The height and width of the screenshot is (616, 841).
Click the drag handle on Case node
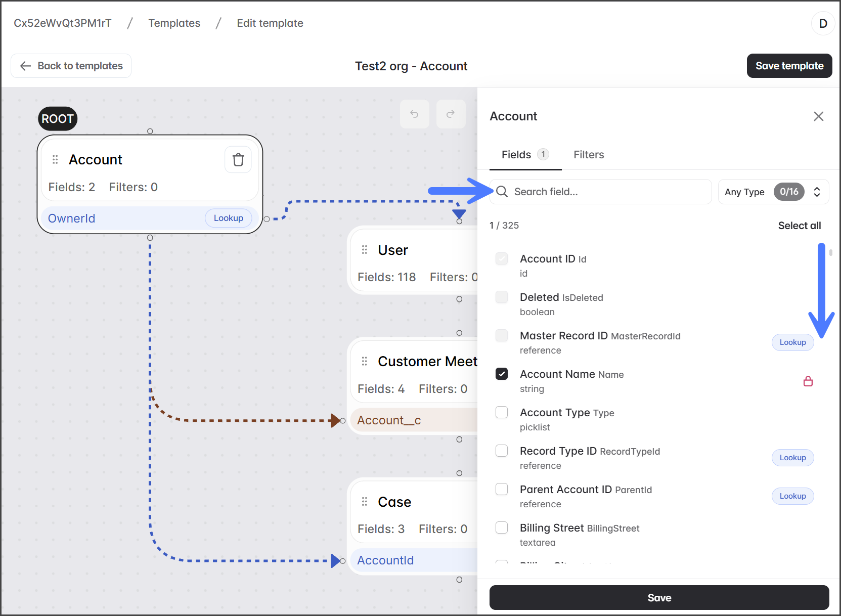pos(364,502)
